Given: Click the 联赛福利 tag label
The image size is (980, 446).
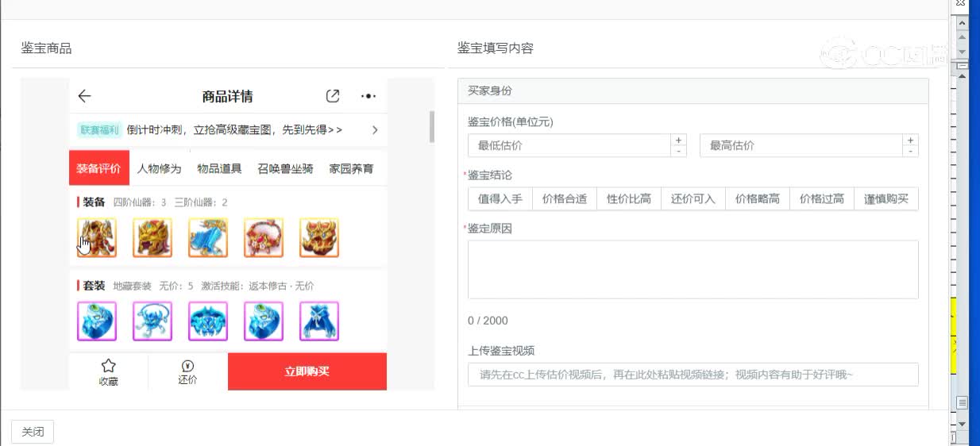Looking at the screenshot, I should pos(99,129).
